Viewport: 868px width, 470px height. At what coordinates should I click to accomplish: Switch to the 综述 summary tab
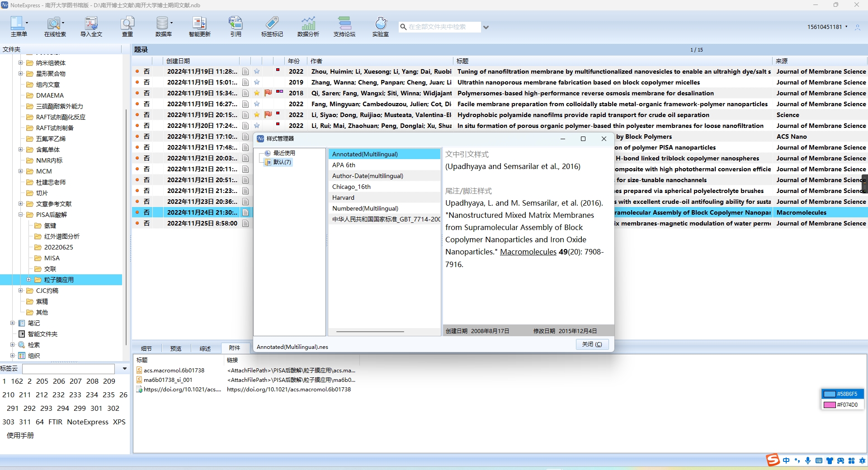click(x=205, y=348)
